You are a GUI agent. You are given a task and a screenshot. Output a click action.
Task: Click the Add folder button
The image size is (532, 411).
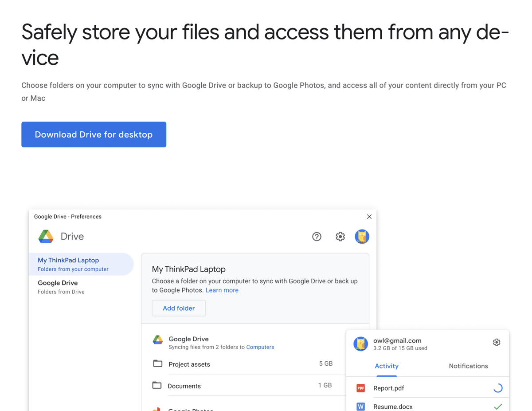click(179, 308)
